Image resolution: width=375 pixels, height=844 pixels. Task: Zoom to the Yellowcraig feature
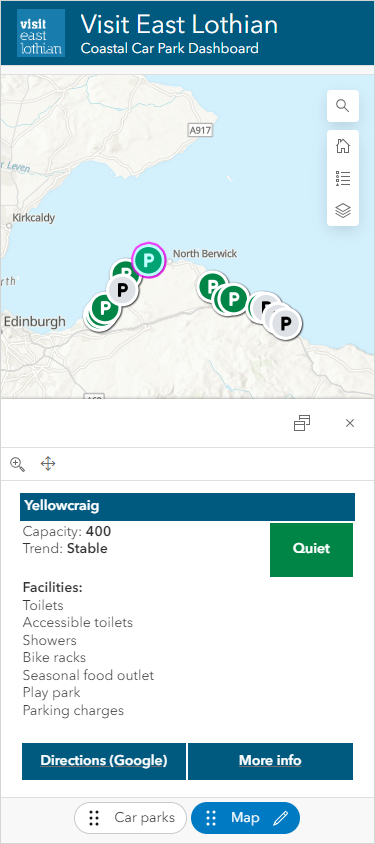coord(18,464)
